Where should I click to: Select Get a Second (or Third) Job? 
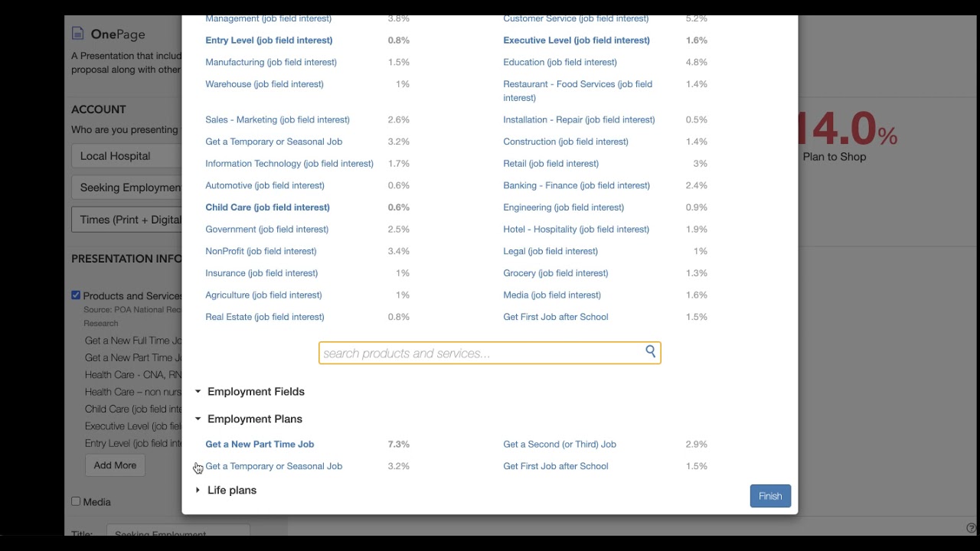[559, 444]
